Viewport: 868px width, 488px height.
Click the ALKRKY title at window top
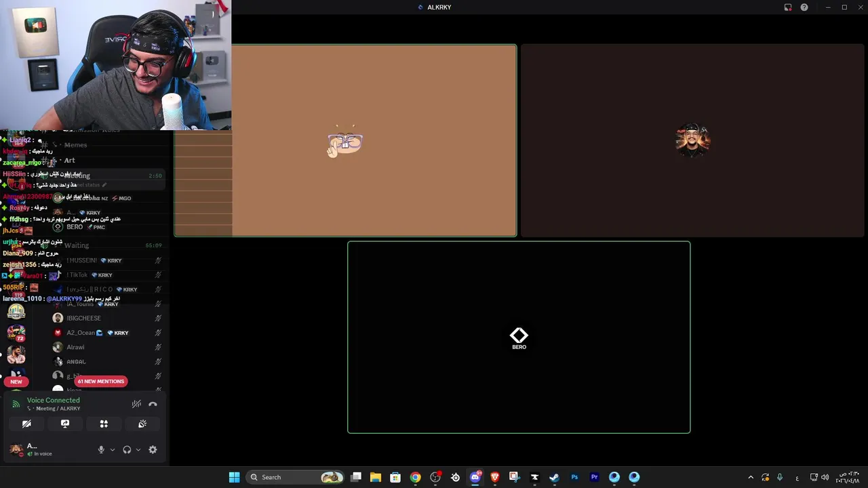[x=439, y=7]
